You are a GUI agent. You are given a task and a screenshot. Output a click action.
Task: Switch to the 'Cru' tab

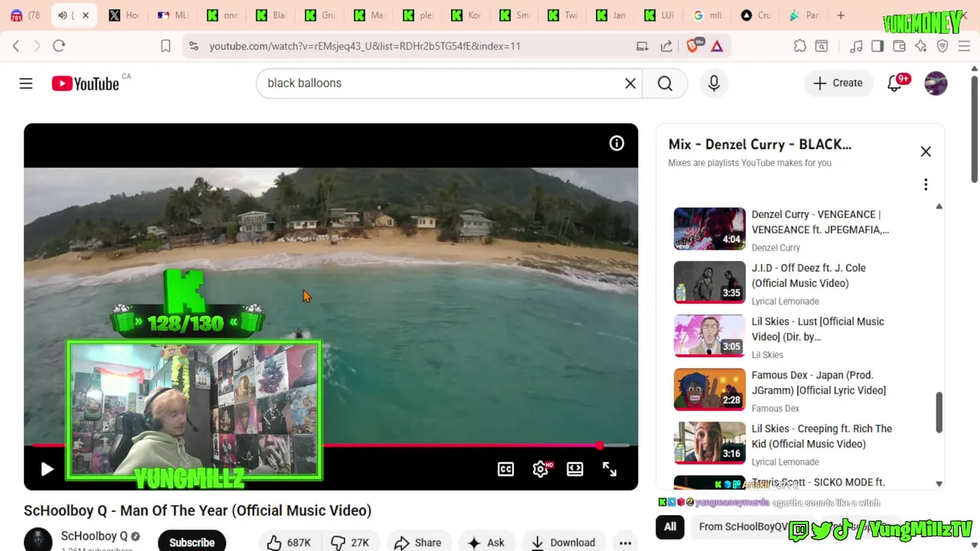756,15
